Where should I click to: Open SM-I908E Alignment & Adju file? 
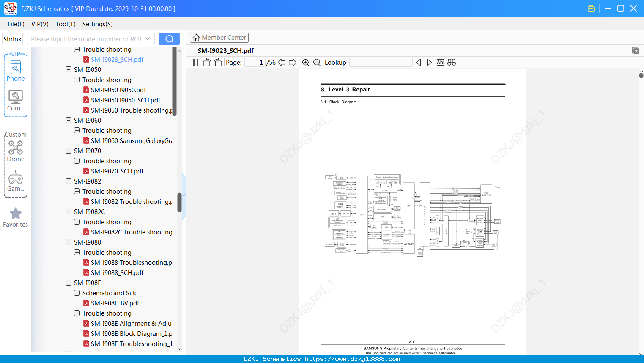click(x=131, y=324)
